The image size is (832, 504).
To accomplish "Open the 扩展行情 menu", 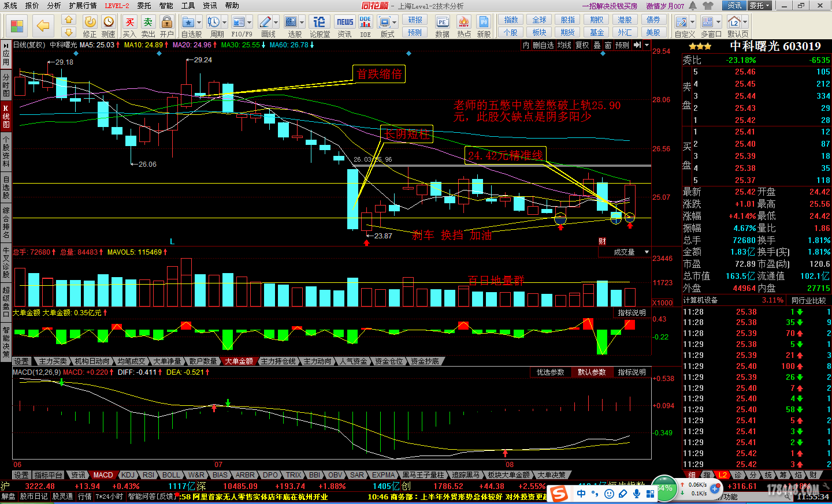I will point(83,6).
